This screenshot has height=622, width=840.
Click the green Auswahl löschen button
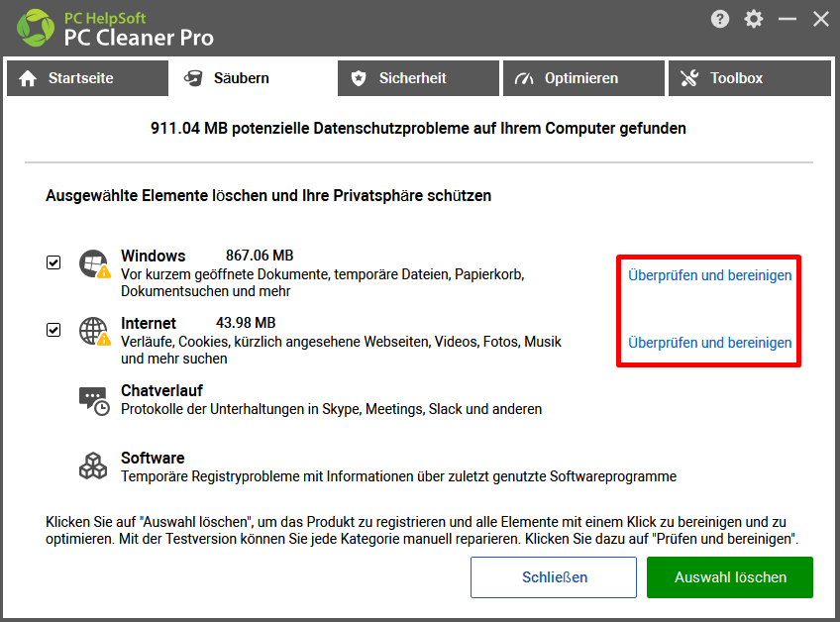pos(730,577)
